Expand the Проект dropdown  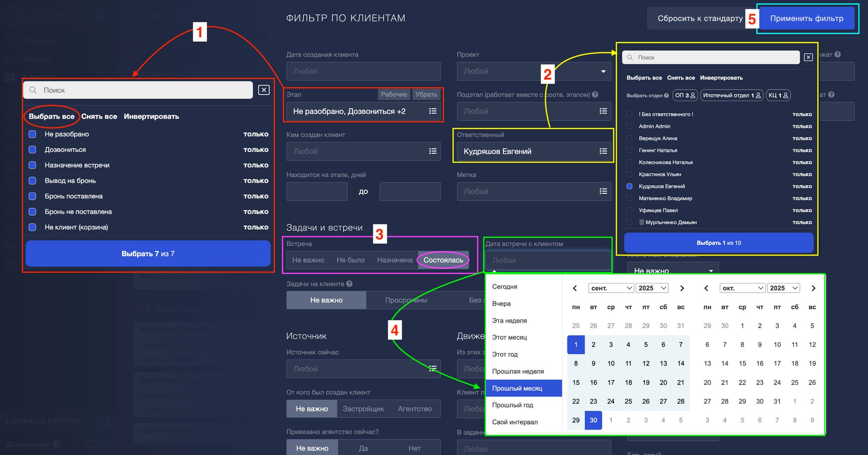(534, 71)
